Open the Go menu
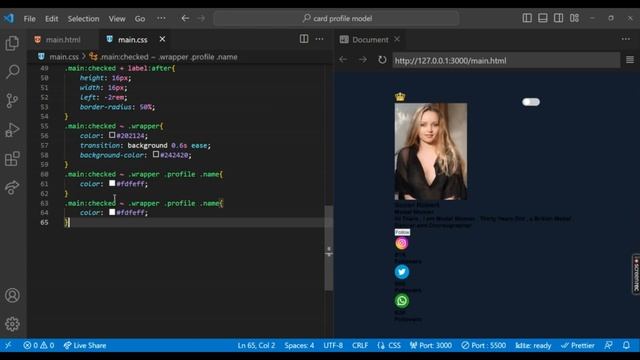640x360 pixels. point(140,19)
